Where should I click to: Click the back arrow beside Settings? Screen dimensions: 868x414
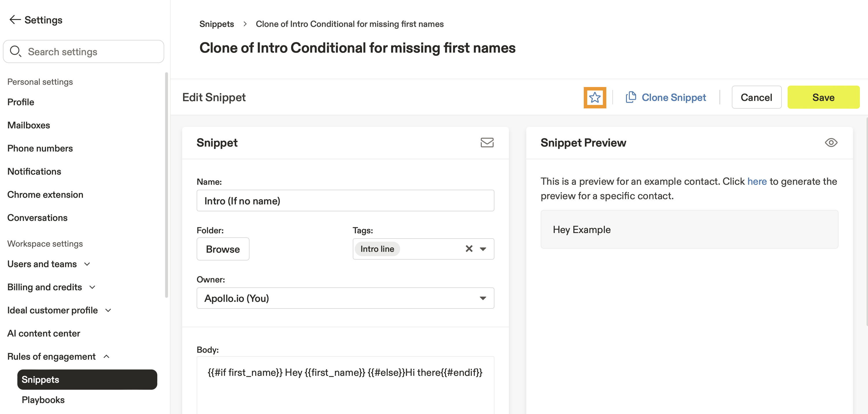(15, 20)
